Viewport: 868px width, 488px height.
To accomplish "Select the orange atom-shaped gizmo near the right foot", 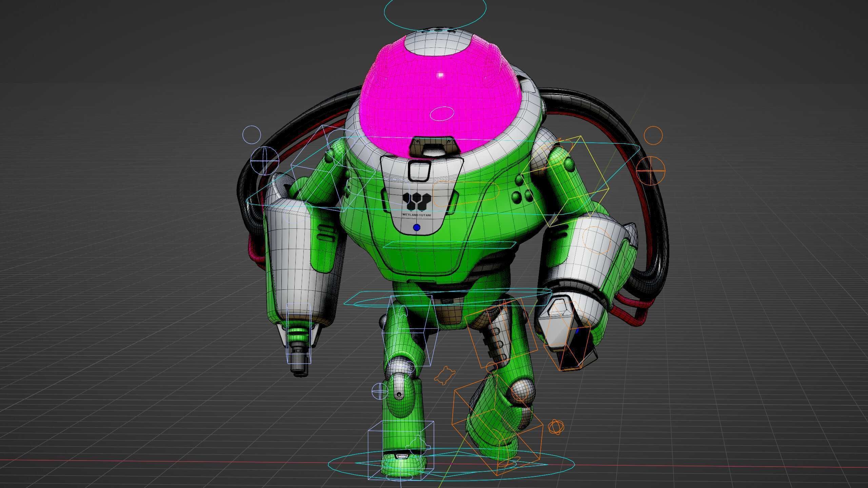I will coord(555,427).
